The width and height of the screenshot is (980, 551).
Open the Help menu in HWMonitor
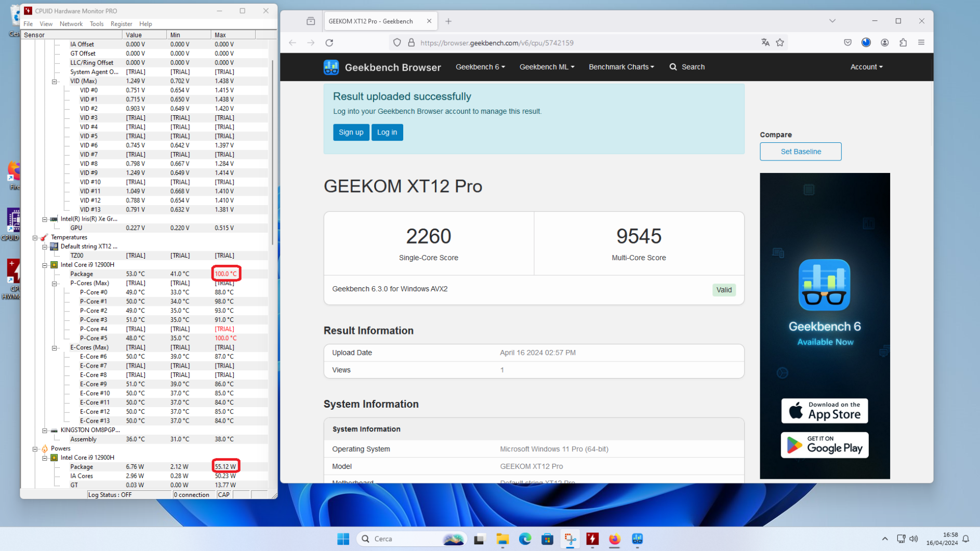tap(145, 24)
